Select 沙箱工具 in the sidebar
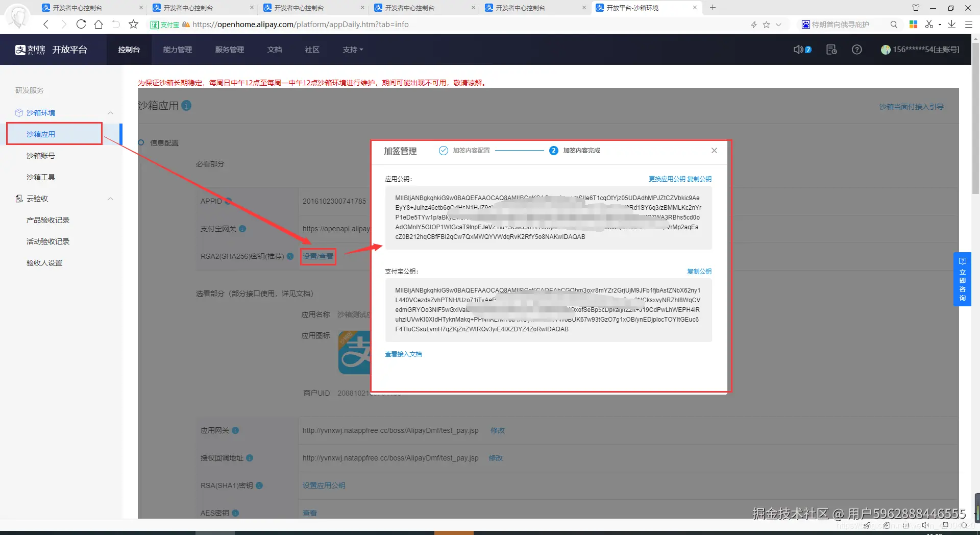This screenshot has height=535, width=980. point(41,177)
